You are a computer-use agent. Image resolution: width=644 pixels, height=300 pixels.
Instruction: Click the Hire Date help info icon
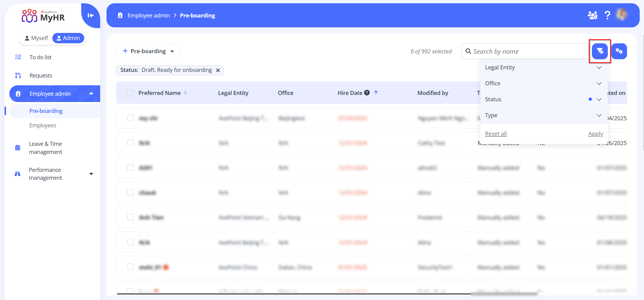[x=367, y=93]
